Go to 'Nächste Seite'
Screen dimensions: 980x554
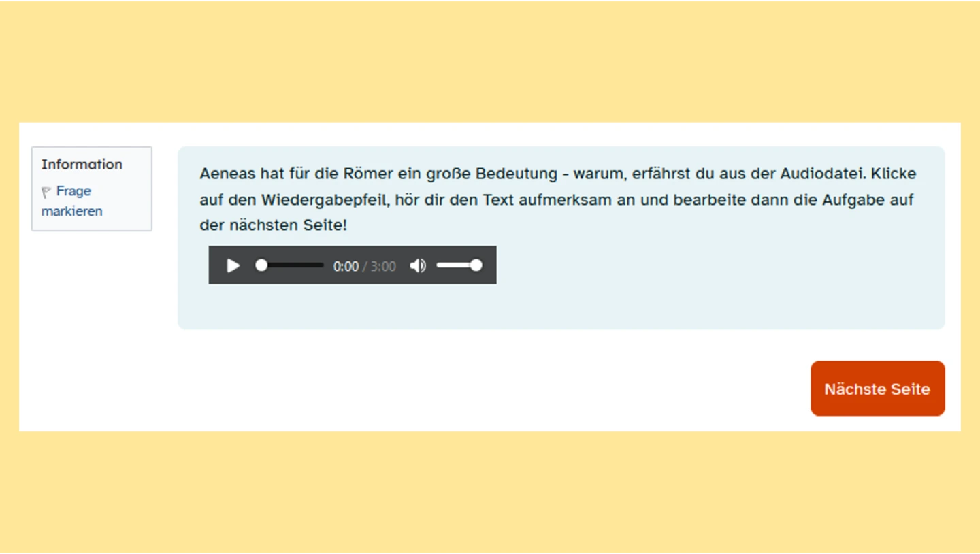(877, 389)
